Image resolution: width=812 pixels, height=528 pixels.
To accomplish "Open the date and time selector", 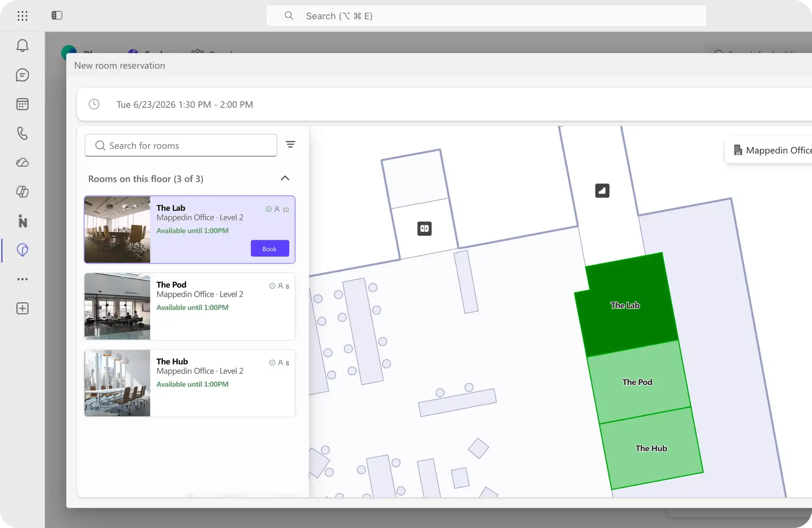I will point(444,104).
